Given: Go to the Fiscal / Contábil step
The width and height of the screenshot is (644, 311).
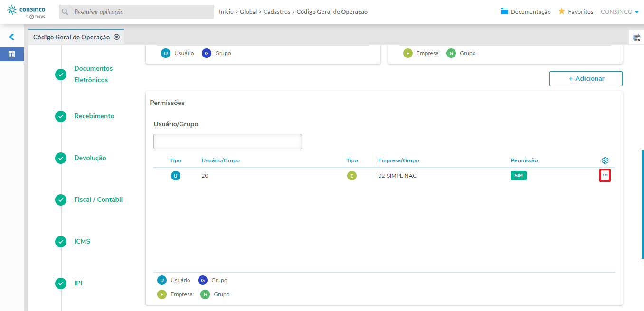Looking at the screenshot, I should [98, 199].
